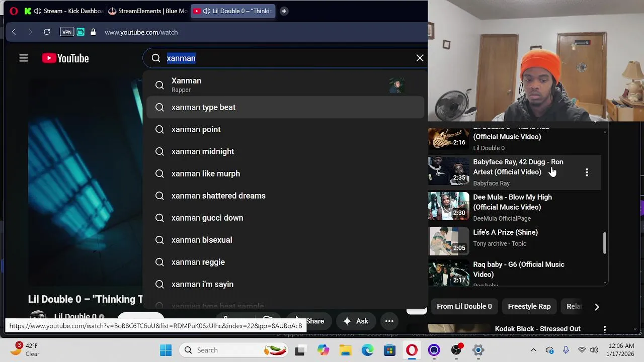Viewport: 644px width, 362px height.
Task: Reload the current page
Action: 47,32
